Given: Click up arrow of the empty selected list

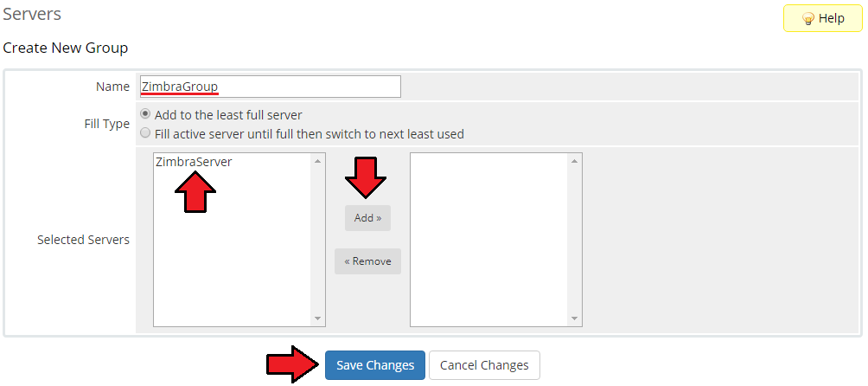Looking at the screenshot, I should pyautogui.click(x=575, y=161).
